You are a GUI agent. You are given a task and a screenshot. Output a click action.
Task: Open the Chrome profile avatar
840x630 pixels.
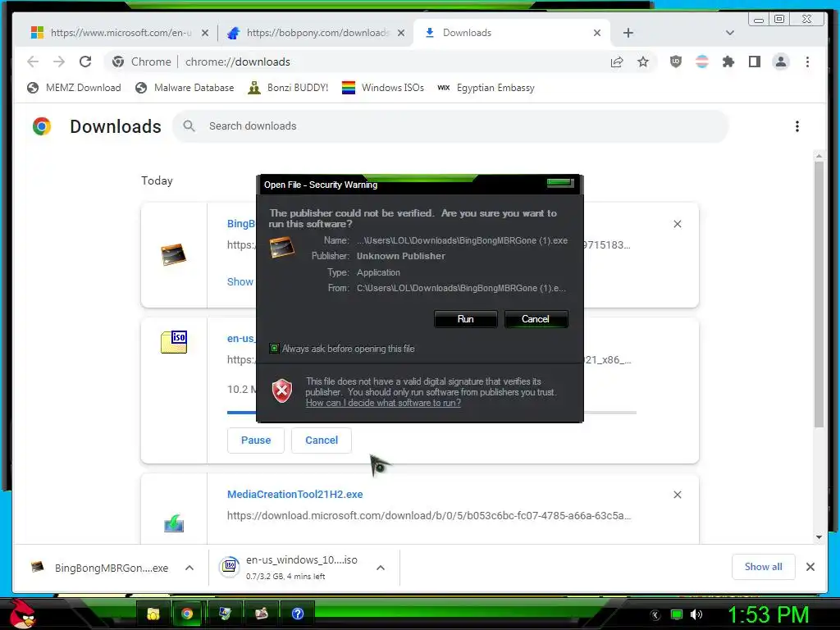(x=781, y=62)
